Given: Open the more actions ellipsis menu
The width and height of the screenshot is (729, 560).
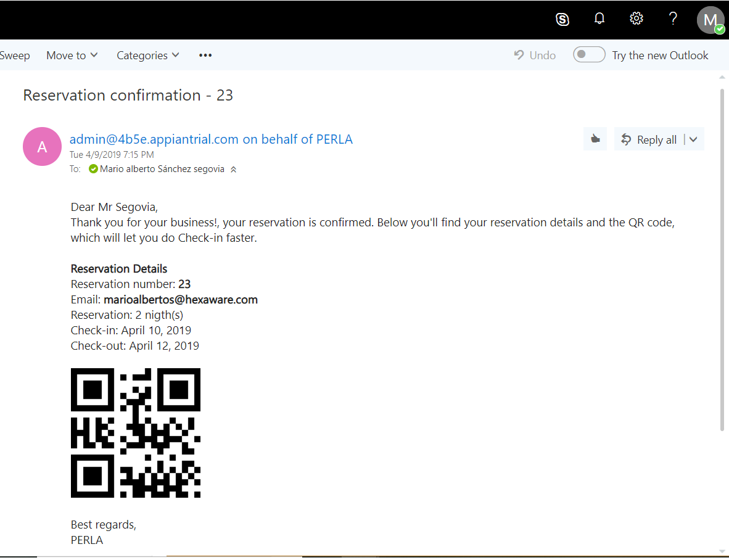Looking at the screenshot, I should pyautogui.click(x=205, y=56).
